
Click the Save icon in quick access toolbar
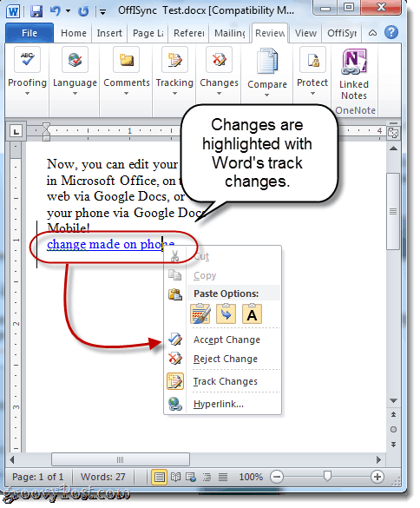36,11
